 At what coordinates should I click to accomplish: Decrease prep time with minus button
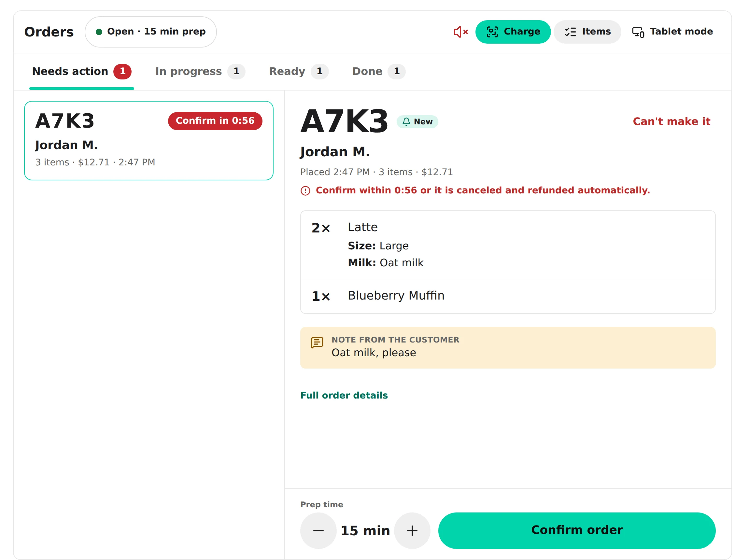(318, 531)
